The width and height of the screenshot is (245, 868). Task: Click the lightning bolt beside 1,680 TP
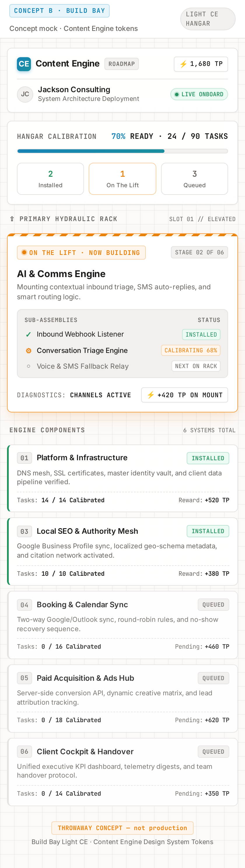tap(183, 64)
